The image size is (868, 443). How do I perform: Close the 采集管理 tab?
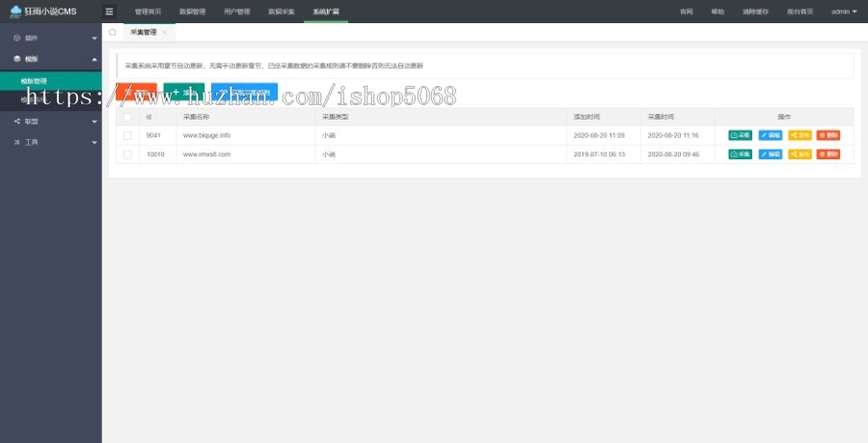click(164, 32)
